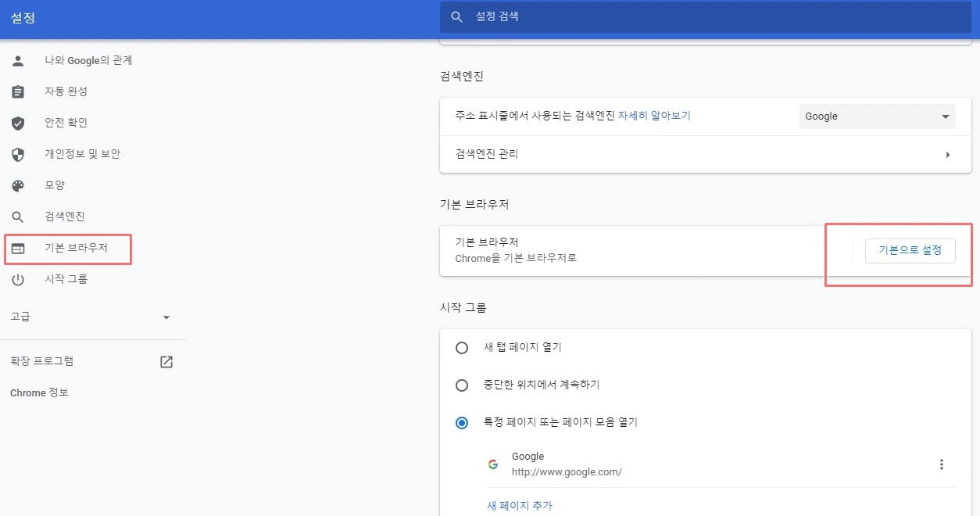Open the Google search engine dropdown
The width and height of the screenshot is (980, 516).
877,116
